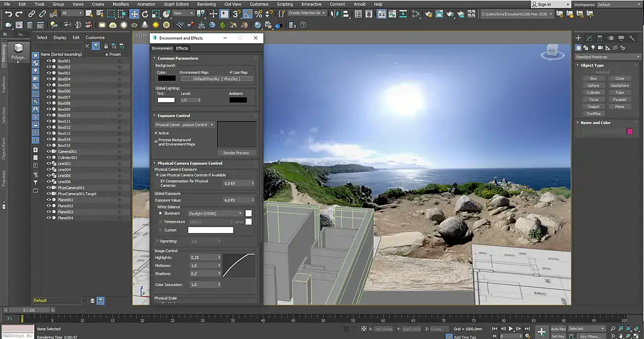Uncheck the Use Map checkbox

(x=231, y=72)
